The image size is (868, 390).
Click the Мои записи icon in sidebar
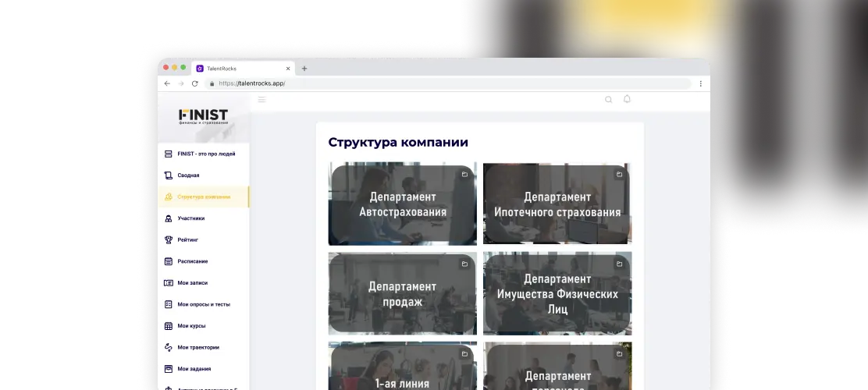point(169,282)
